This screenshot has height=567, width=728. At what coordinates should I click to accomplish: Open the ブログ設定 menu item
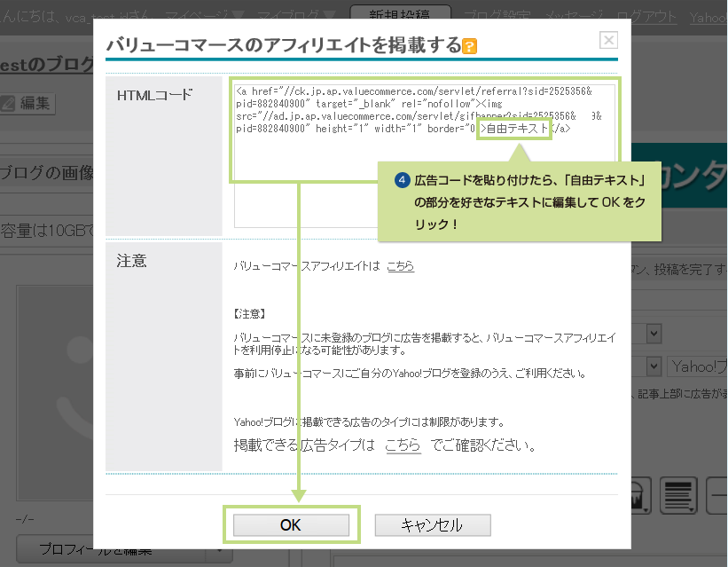click(x=497, y=17)
